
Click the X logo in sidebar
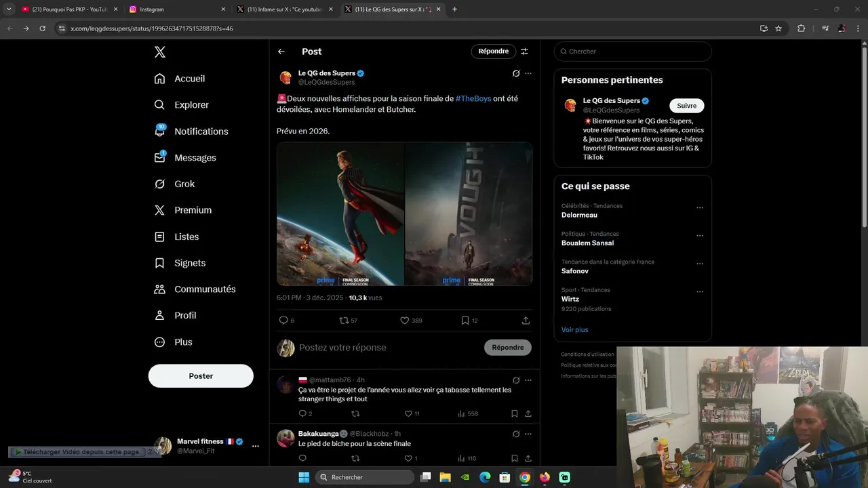pyautogui.click(x=159, y=52)
